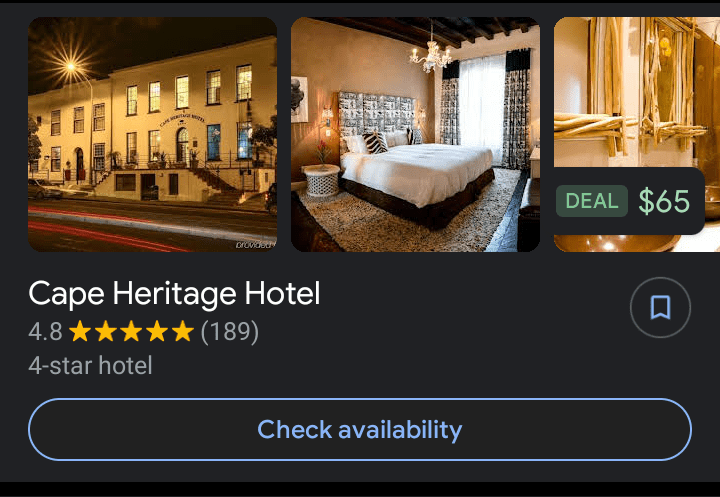Click the glowing street lamp in exterior photo
This screenshot has width=720, height=497.
point(71,67)
